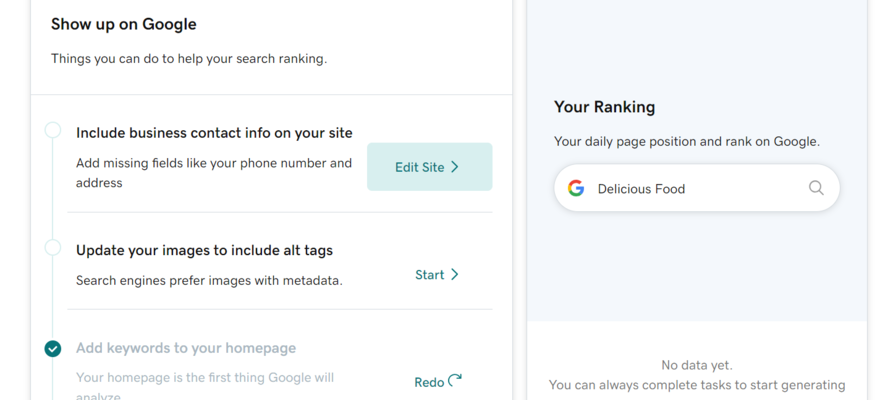Select the Start link text for alt tags

(429, 274)
